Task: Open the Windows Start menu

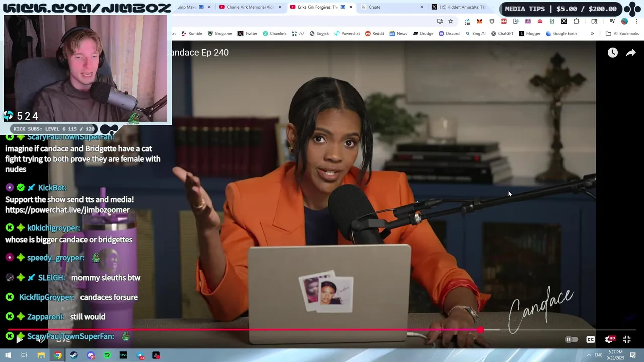Action: click(8, 355)
